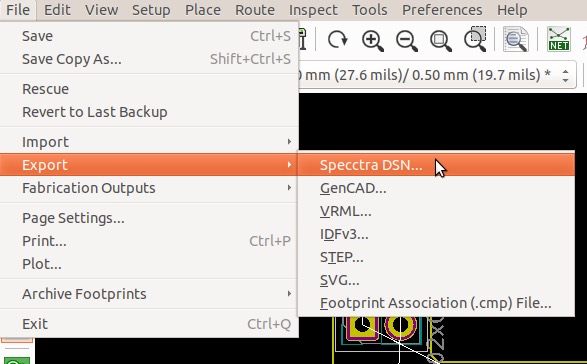The height and width of the screenshot is (364, 587).
Task: Select Plot... menu entry
Action: tap(149, 264)
